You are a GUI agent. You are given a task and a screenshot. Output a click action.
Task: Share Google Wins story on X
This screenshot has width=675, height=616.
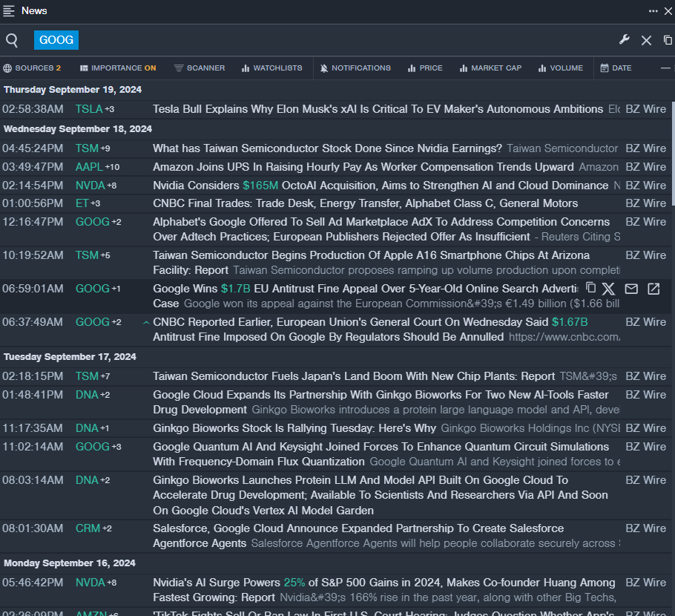click(x=608, y=289)
